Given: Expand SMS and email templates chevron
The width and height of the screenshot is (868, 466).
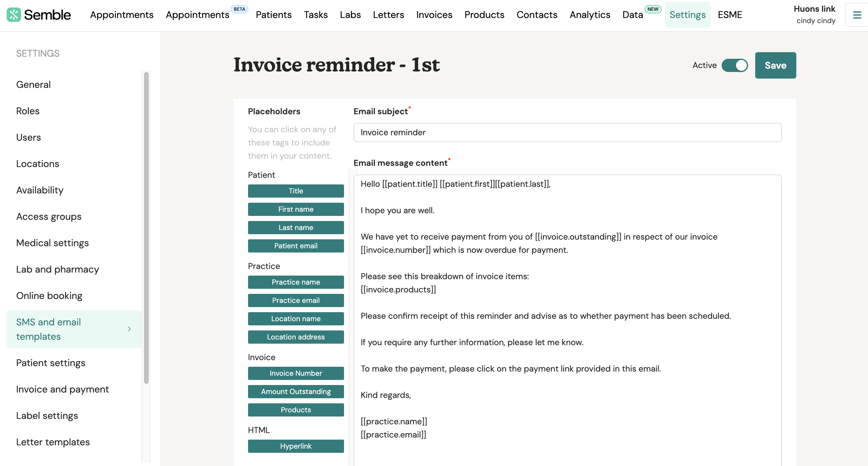Looking at the screenshot, I should pos(129,329).
